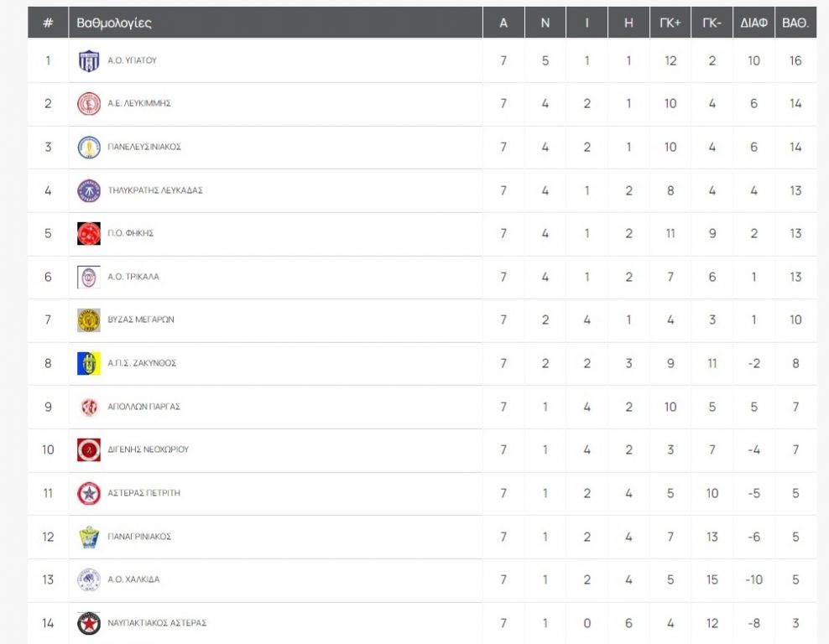The width and height of the screenshot is (829, 644).
Task: Click the Βαθμολογίες column header
Action: (x=114, y=23)
